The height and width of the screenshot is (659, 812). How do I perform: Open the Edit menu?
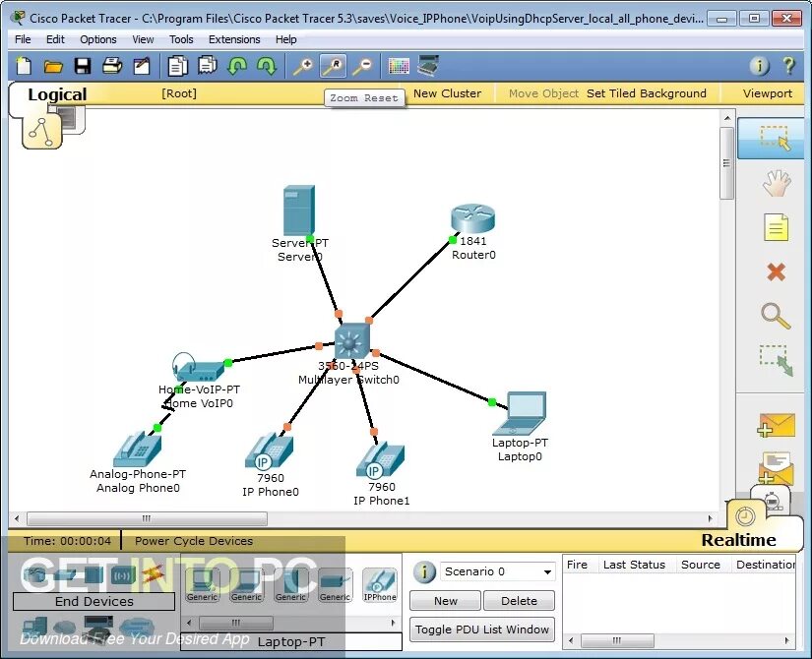point(55,39)
